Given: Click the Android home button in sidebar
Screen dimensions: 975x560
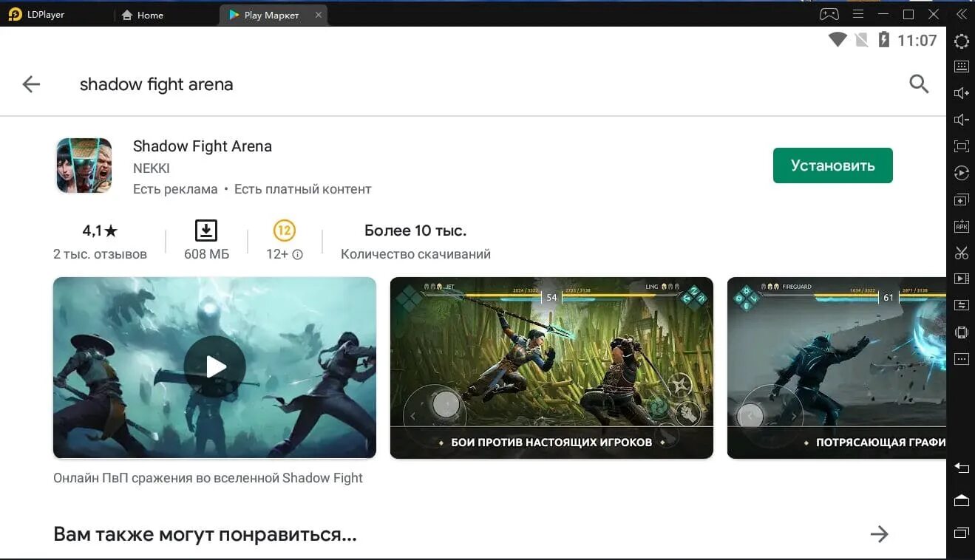Looking at the screenshot, I should [x=961, y=500].
